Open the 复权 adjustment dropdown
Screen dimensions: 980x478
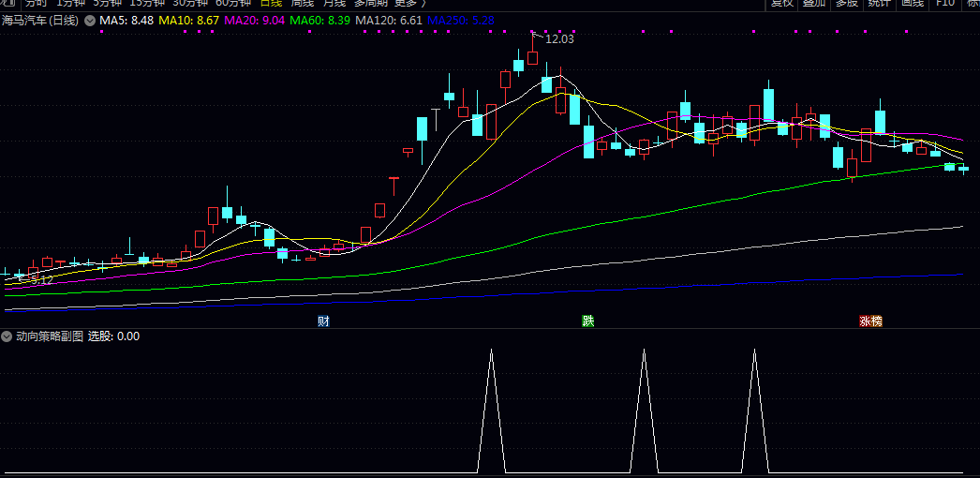[x=782, y=4]
